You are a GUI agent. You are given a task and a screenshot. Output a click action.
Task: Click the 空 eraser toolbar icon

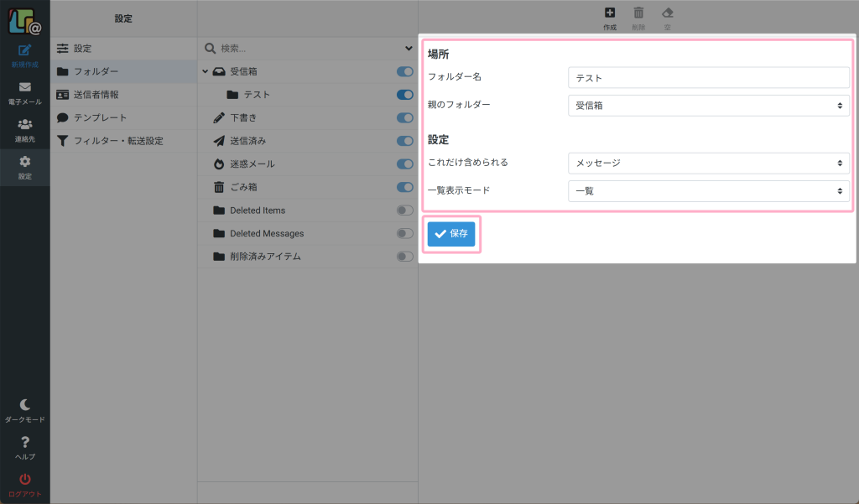click(x=667, y=13)
